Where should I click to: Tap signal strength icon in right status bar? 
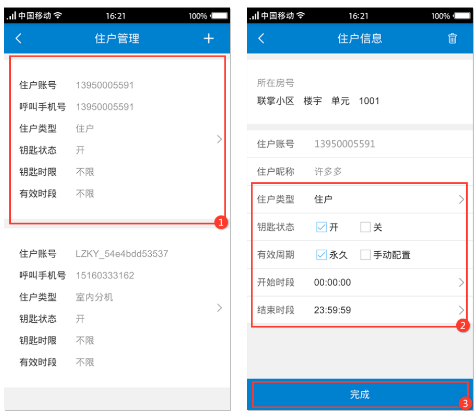tap(254, 15)
